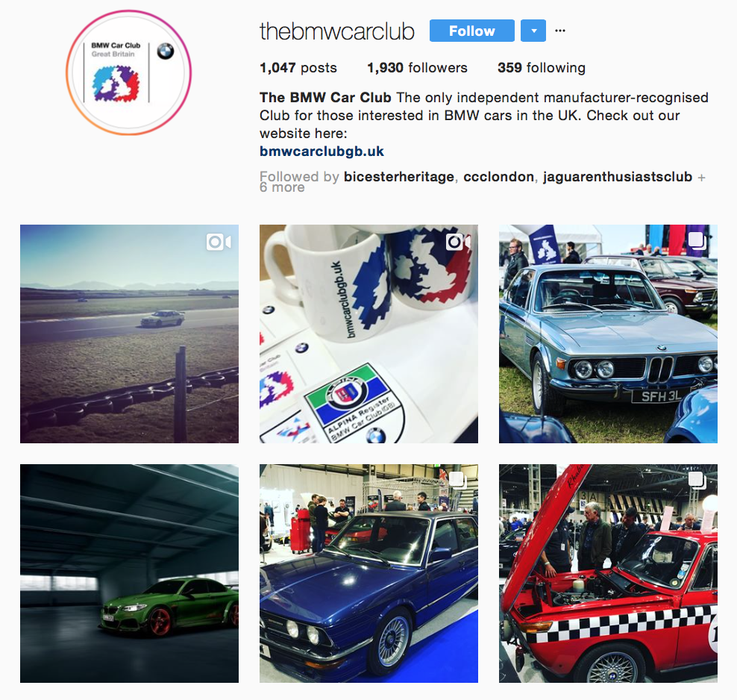Click carousel icon on blue Alpina sedan post

[x=458, y=480]
